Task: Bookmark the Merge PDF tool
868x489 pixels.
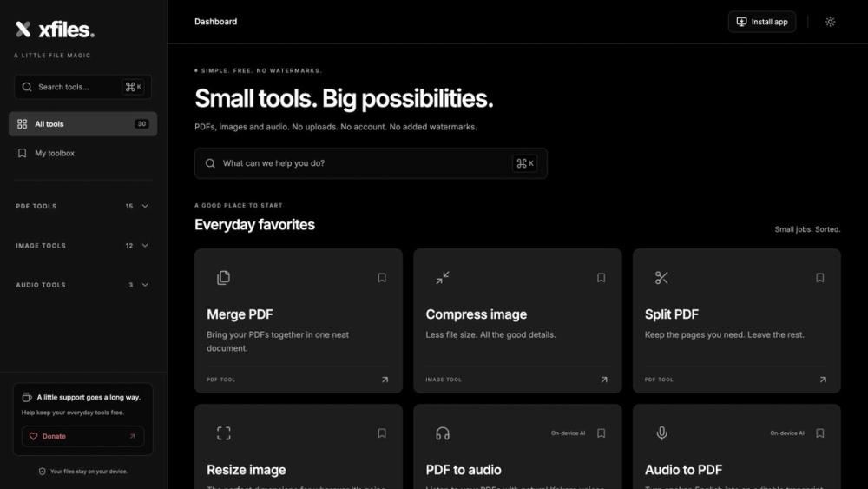Action: [x=382, y=277]
